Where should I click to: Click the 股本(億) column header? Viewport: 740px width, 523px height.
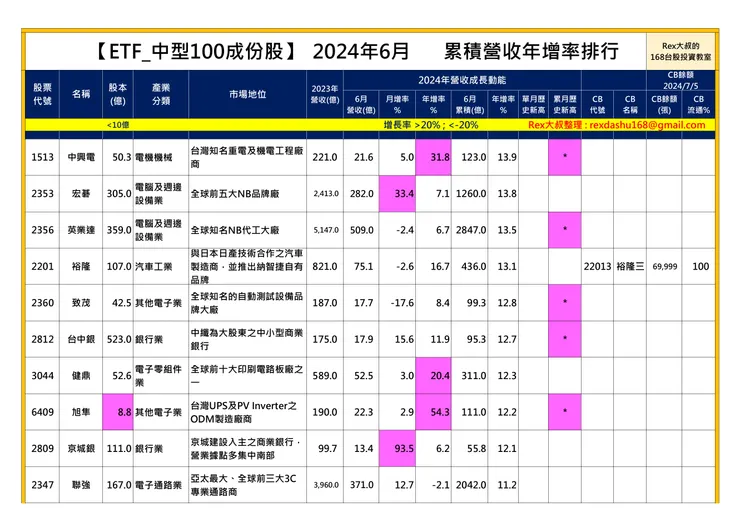(x=118, y=94)
